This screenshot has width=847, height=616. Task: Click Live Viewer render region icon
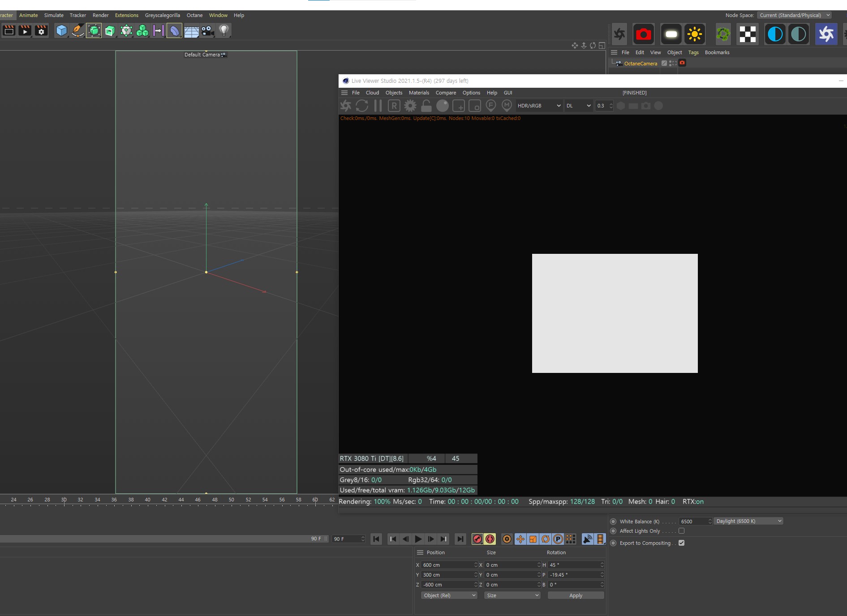pyautogui.click(x=458, y=106)
